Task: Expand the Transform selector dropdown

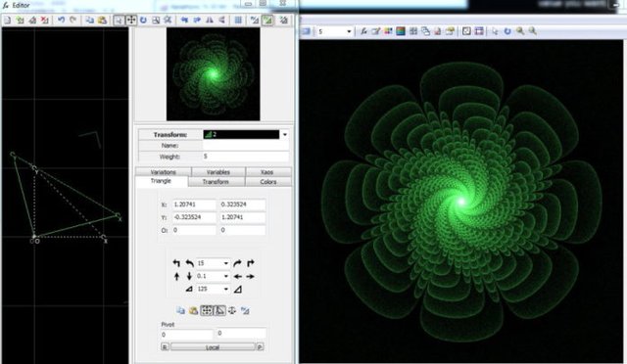Action: pyautogui.click(x=285, y=135)
